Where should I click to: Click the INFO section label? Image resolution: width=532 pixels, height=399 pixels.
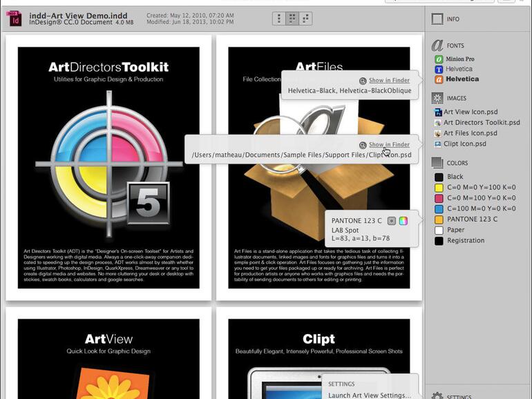pos(453,19)
